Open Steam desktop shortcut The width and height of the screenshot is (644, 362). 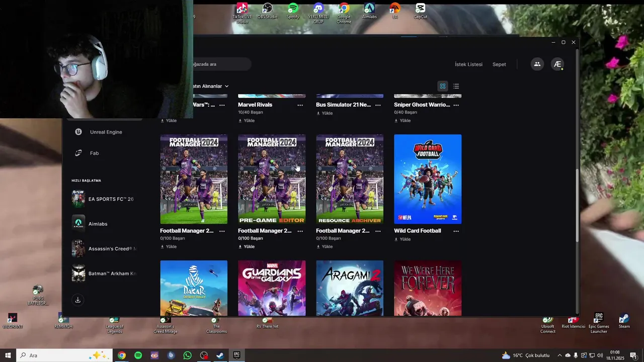click(x=624, y=321)
